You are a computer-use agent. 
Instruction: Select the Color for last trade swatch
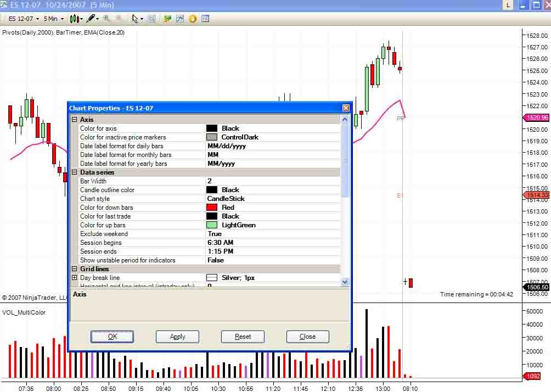(x=211, y=216)
